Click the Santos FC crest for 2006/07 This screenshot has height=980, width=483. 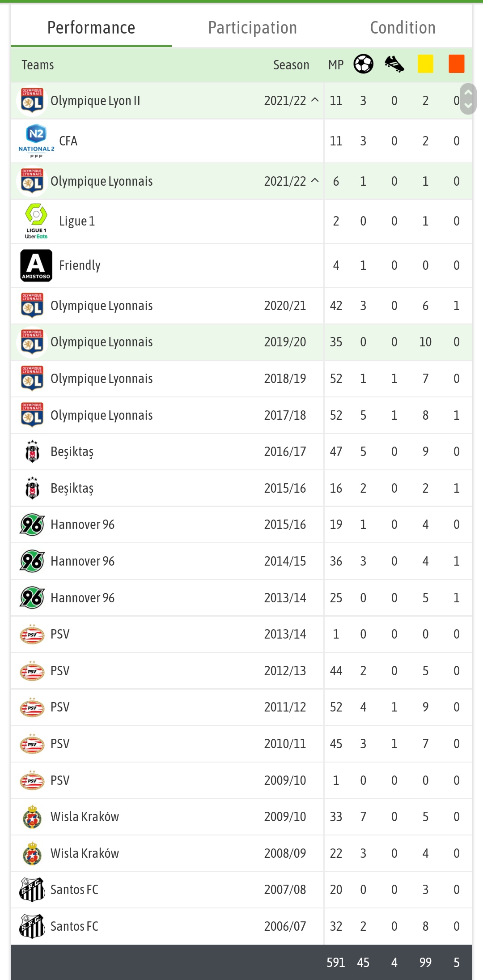coord(32,926)
